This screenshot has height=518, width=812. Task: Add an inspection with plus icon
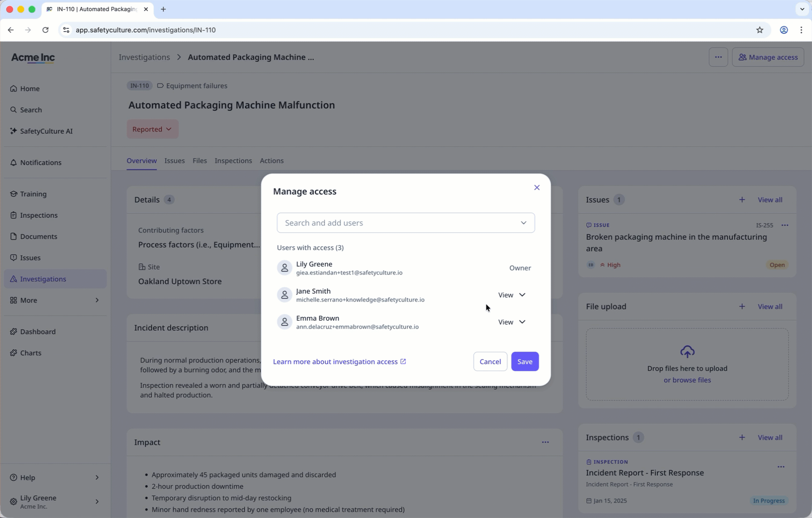[742, 437]
